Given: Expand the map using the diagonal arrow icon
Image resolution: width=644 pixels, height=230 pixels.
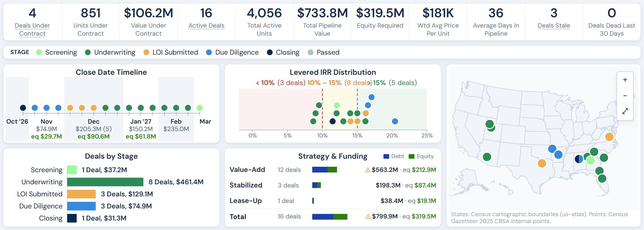Looking at the screenshot, I should (x=625, y=112).
